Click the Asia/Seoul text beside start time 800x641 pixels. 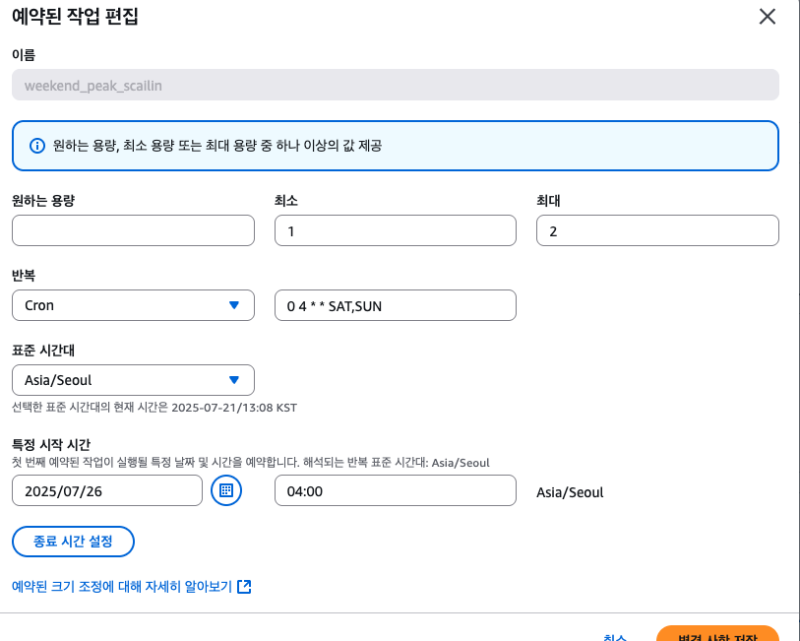point(570,492)
